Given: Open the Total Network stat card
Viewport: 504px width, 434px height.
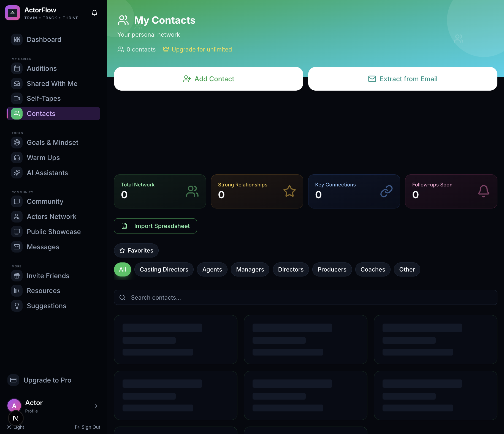Looking at the screenshot, I should click(x=160, y=191).
